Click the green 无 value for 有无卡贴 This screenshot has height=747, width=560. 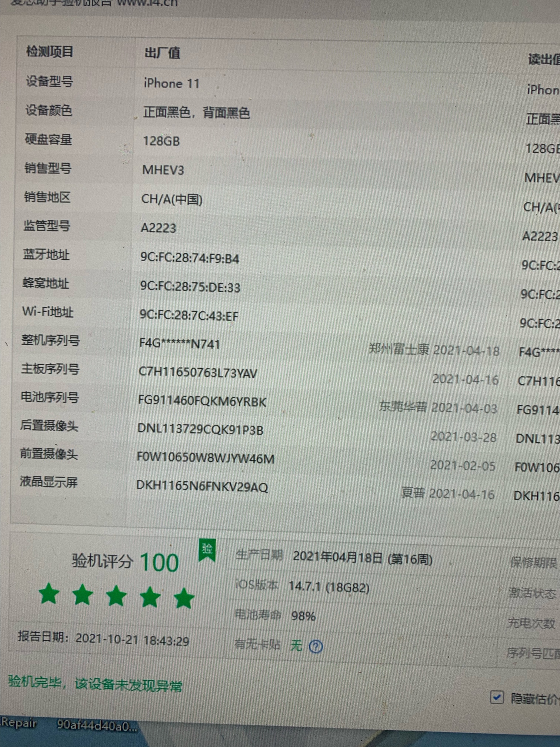pyautogui.click(x=296, y=645)
